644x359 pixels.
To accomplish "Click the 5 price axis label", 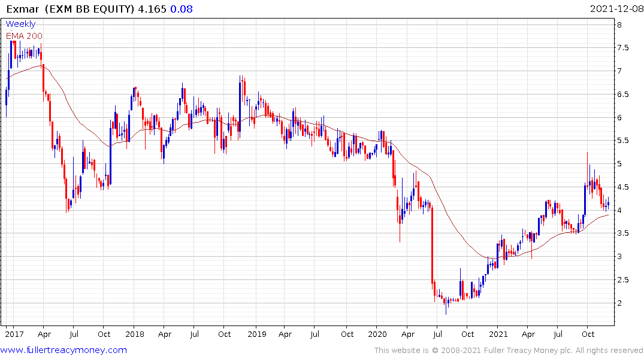I will tap(619, 164).
